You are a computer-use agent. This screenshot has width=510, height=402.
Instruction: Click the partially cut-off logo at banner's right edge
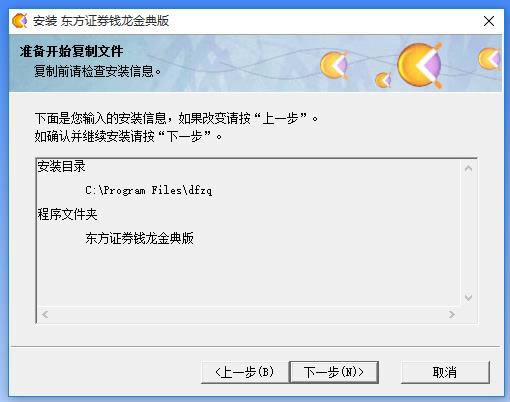pyautogui.click(x=490, y=59)
